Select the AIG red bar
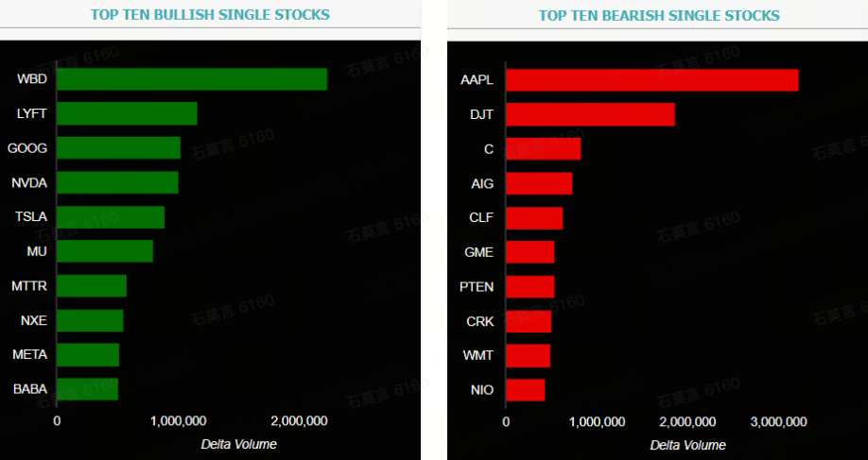 539,183
